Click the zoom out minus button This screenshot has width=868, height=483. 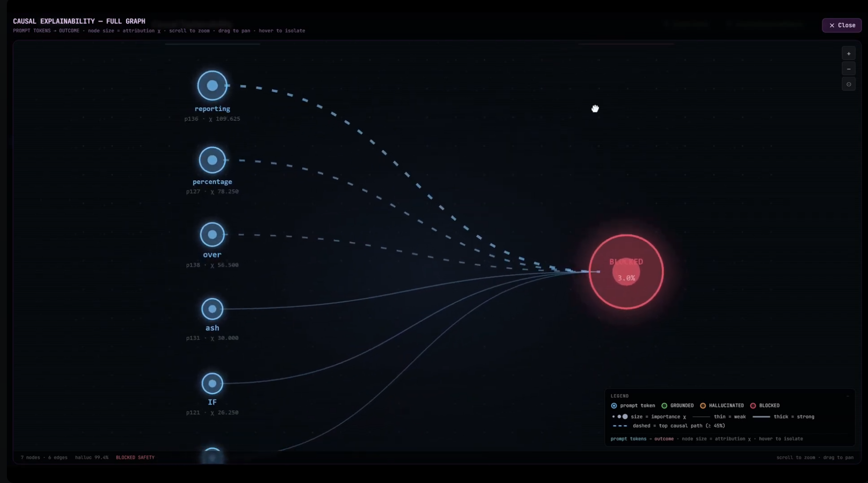(x=848, y=69)
